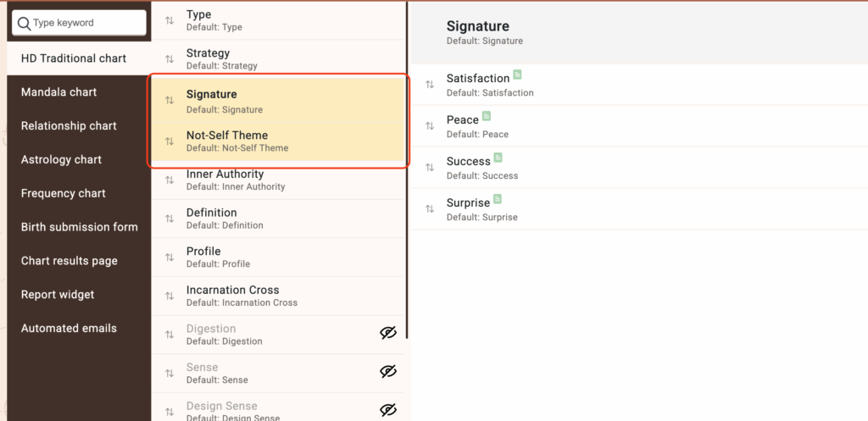This screenshot has height=421, width=868.
Task: Click the sort arrows beside Inner Authority
Action: [170, 180]
